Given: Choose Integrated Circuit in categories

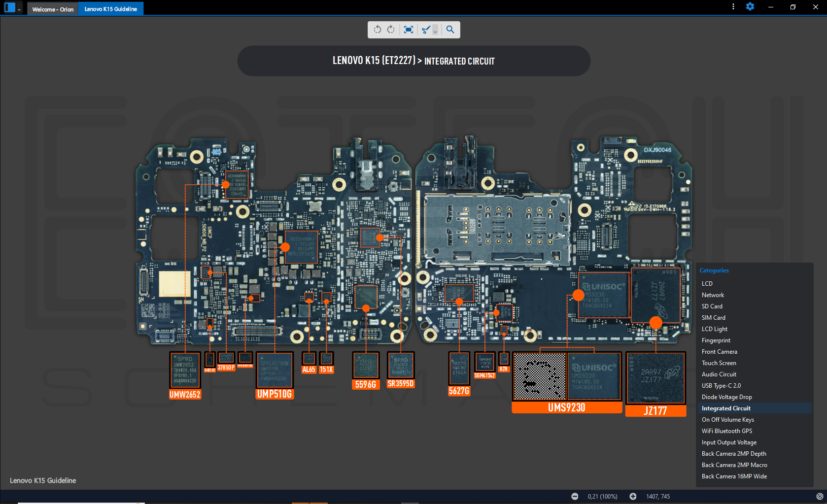Looking at the screenshot, I should 755,408.
